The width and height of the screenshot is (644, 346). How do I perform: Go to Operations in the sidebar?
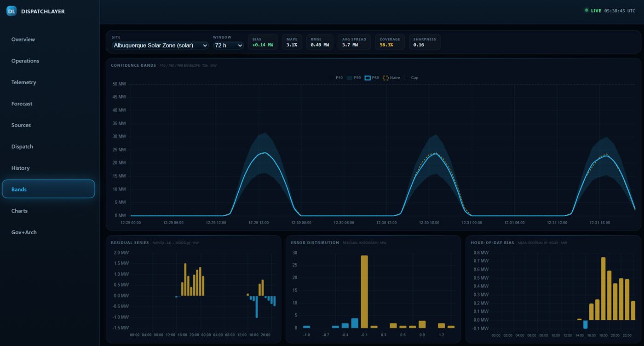point(48,61)
